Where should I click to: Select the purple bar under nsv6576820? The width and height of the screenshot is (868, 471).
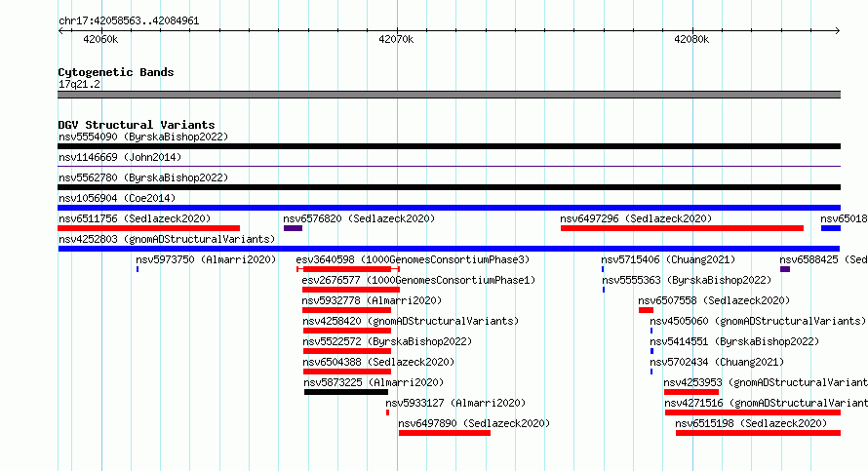293,228
